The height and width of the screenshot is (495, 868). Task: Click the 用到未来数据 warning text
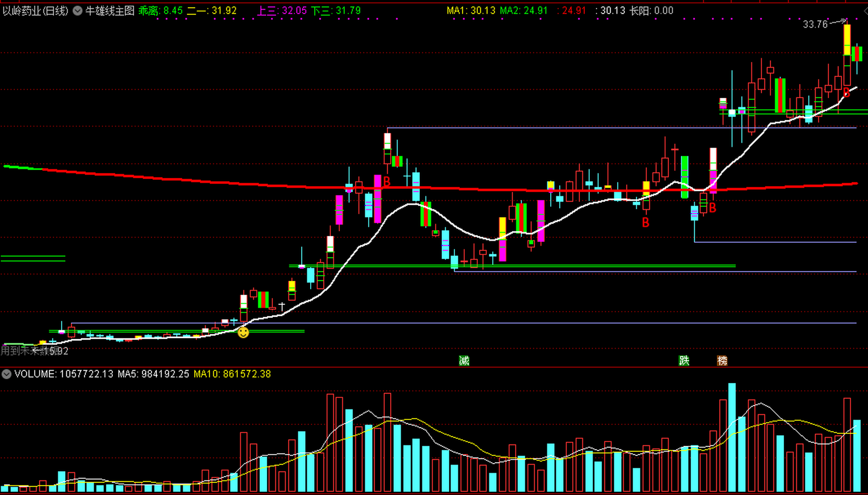pyautogui.click(x=31, y=351)
